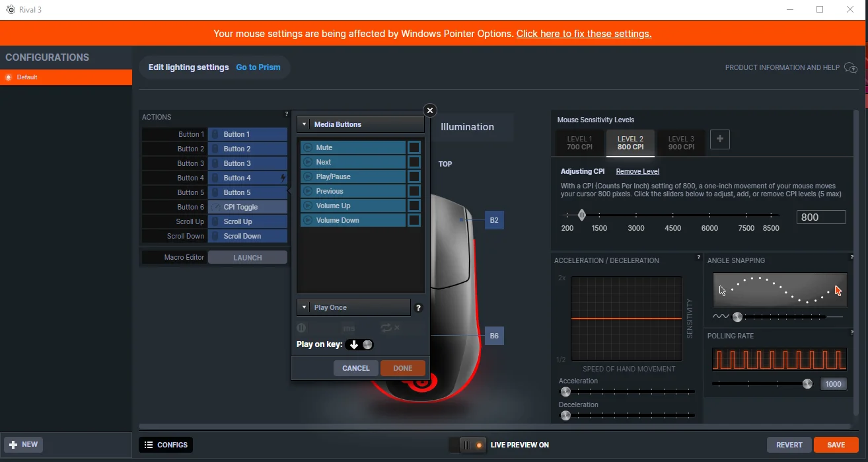
Task: Click the SteelSeries logo in title bar
Action: pos(10,10)
